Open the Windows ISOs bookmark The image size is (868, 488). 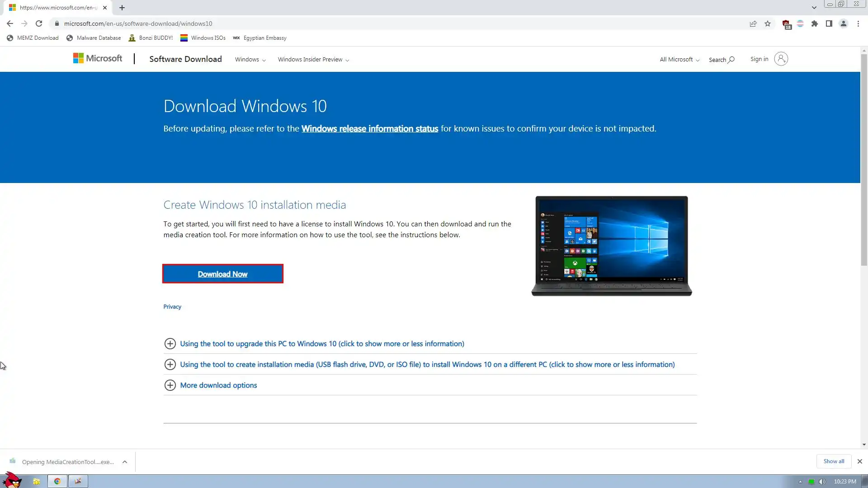pyautogui.click(x=203, y=38)
